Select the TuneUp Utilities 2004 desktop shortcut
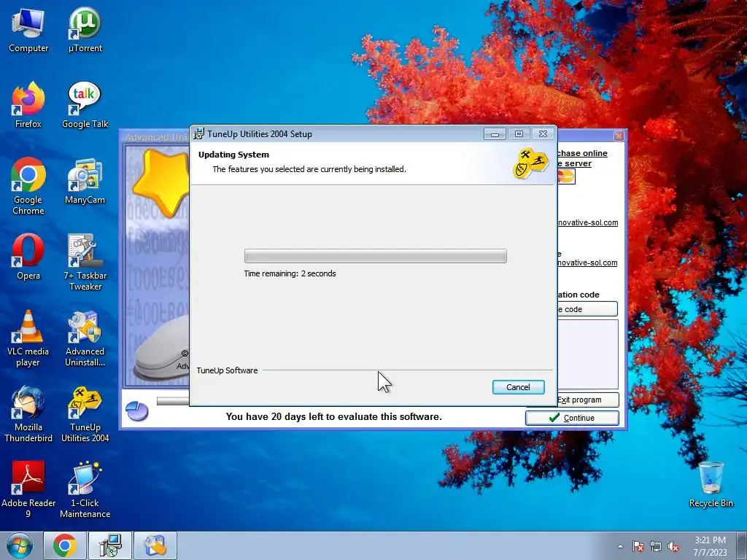The image size is (747, 560). (85, 414)
